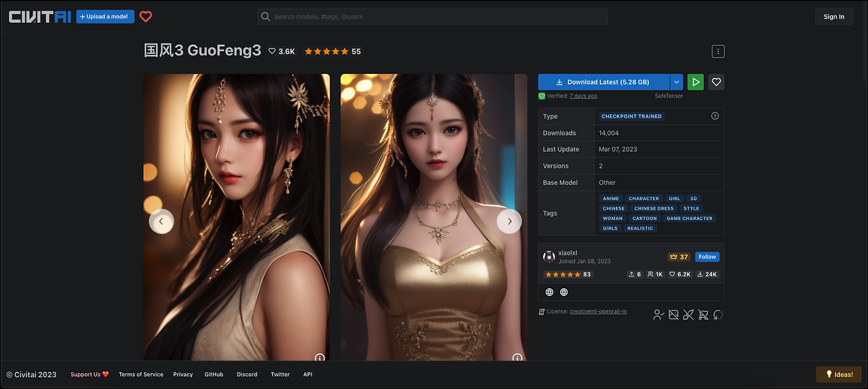Click the Download Latest (5.28 GB) button
The width and height of the screenshot is (868, 389).
click(x=604, y=82)
